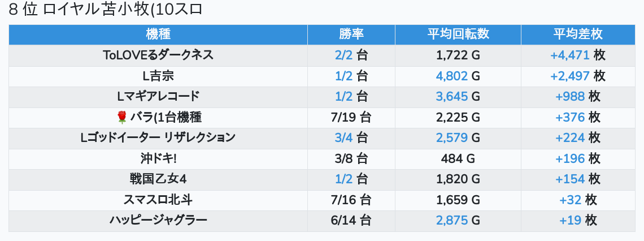
Task: Click the rose emoji icon beside バラ
Action: click(x=122, y=118)
